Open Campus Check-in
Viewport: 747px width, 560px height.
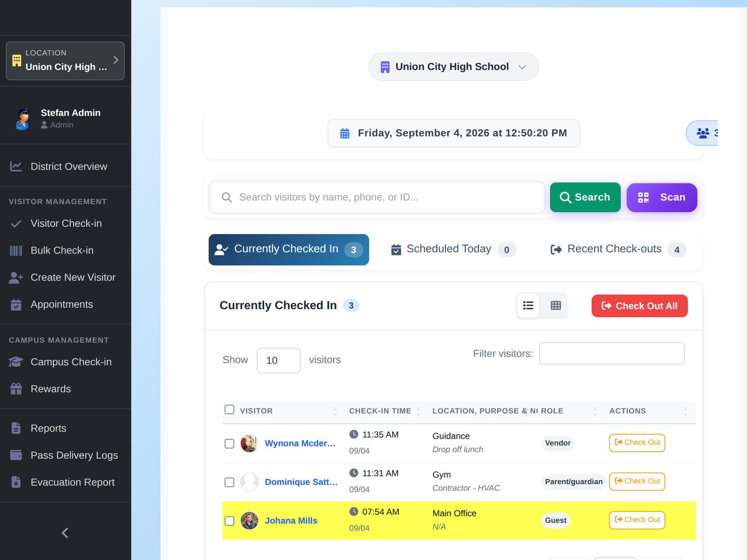coord(65,362)
